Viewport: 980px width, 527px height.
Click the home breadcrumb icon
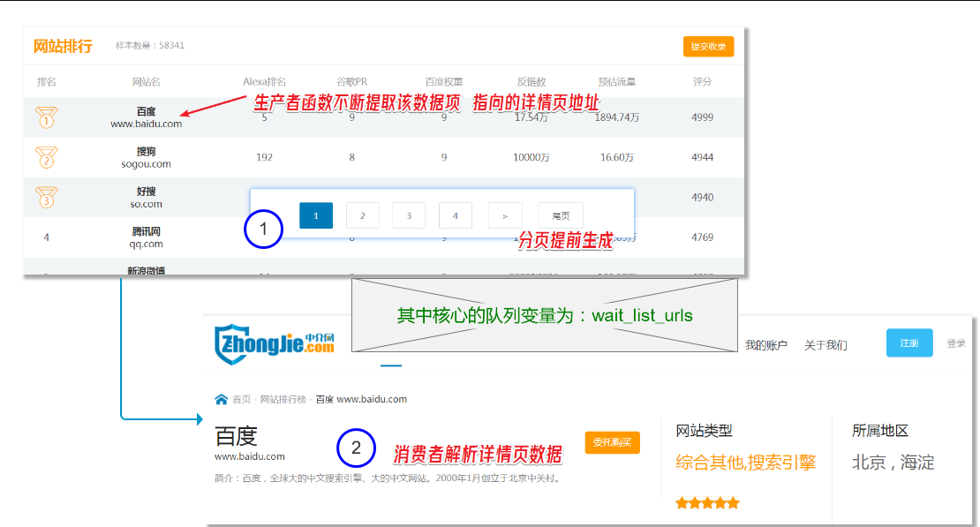221,399
